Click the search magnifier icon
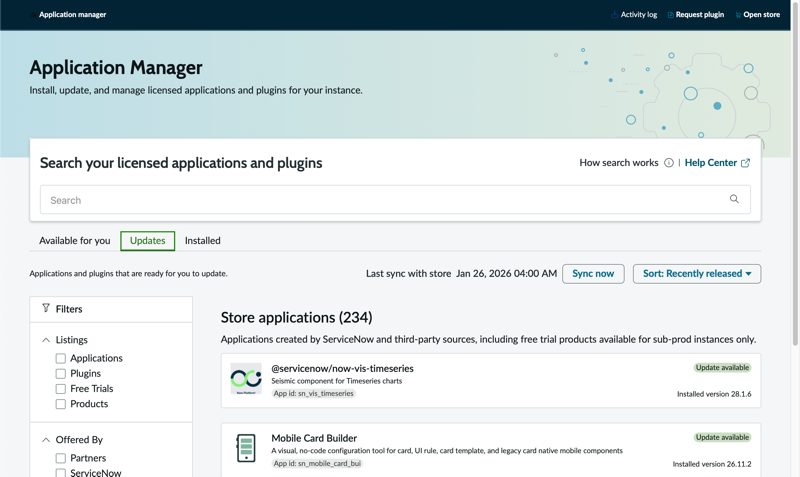The width and height of the screenshot is (800, 477). tap(734, 199)
